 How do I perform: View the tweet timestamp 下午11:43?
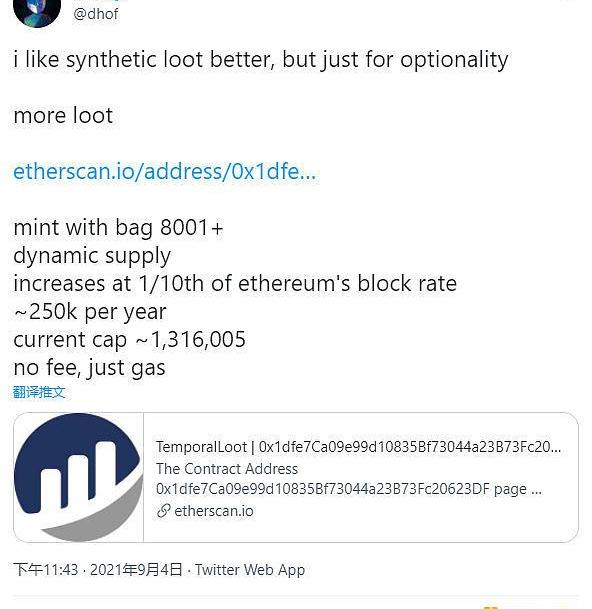(x=45, y=570)
